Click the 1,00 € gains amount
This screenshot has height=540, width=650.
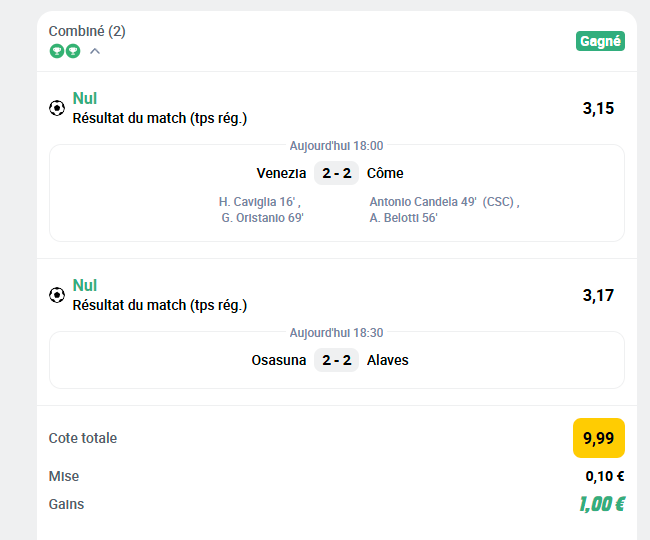point(602,504)
